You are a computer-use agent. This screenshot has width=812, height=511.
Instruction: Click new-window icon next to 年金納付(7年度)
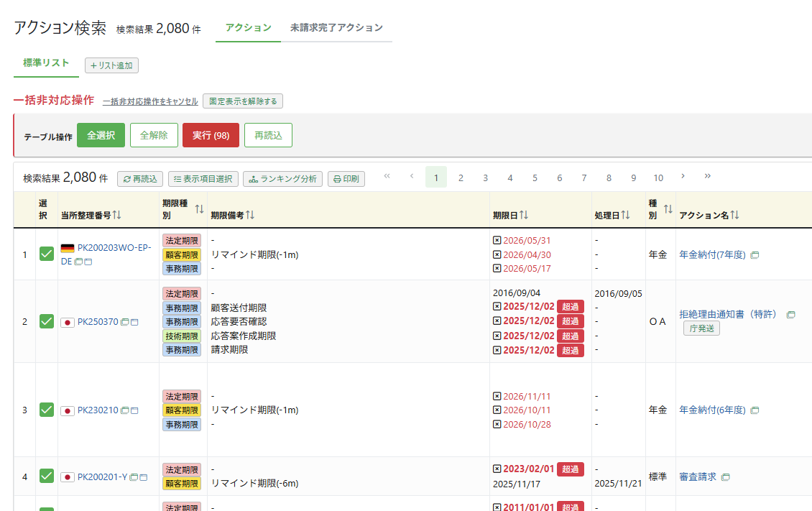click(x=755, y=255)
